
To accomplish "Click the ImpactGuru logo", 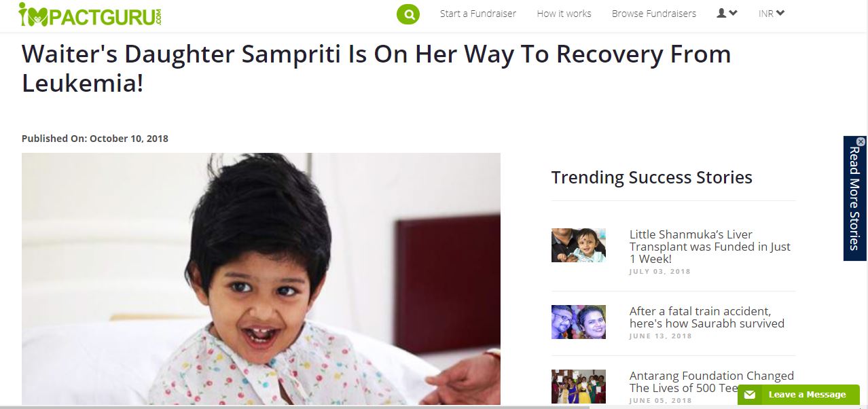I will [x=90, y=14].
